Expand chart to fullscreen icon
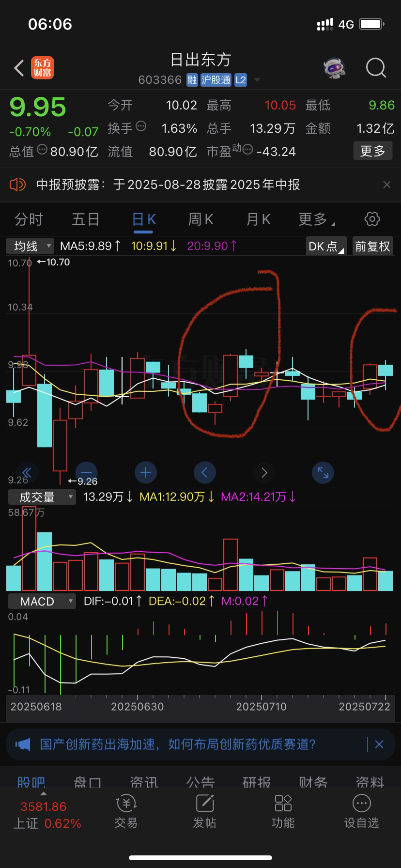This screenshot has height=868, width=401. point(323,472)
